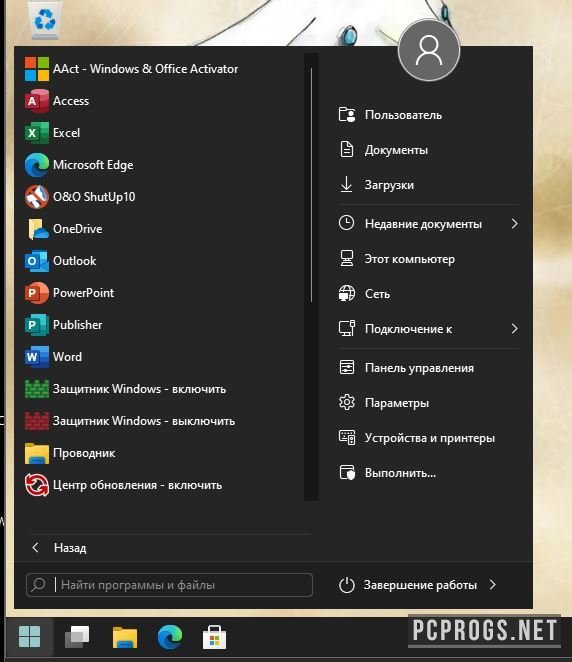Screen dimensions: 572x662
Task: Click the Найти программы и файлы search field
Action: 169,585
